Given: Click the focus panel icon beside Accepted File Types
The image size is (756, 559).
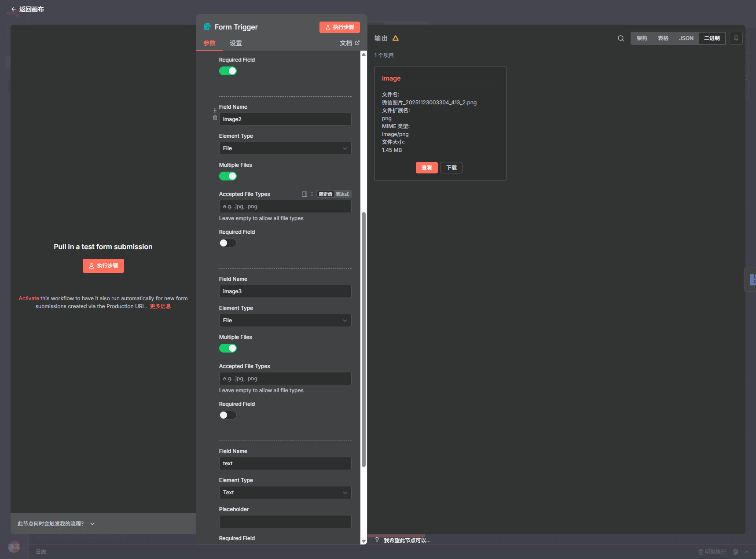Looking at the screenshot, I should (304, 194).
